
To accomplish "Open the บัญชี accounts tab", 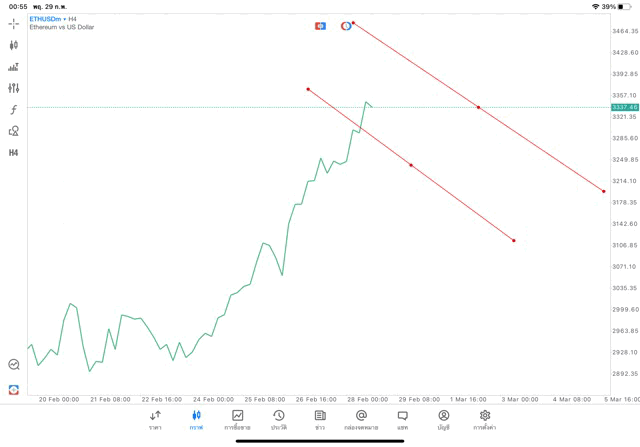I will point(443,419).
